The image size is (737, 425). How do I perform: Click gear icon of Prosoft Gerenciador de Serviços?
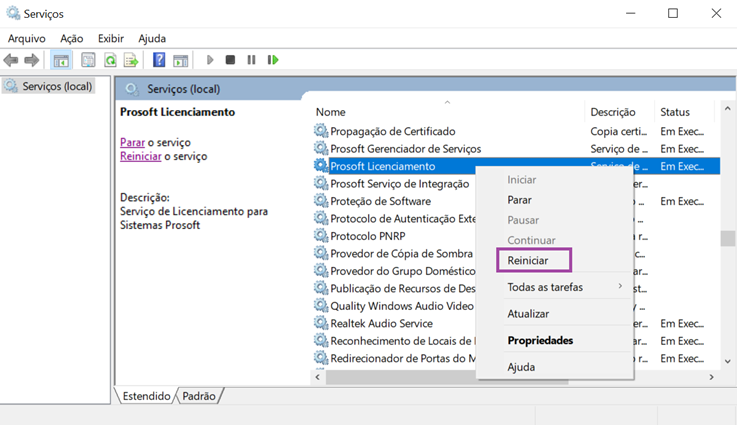[321, 148]
